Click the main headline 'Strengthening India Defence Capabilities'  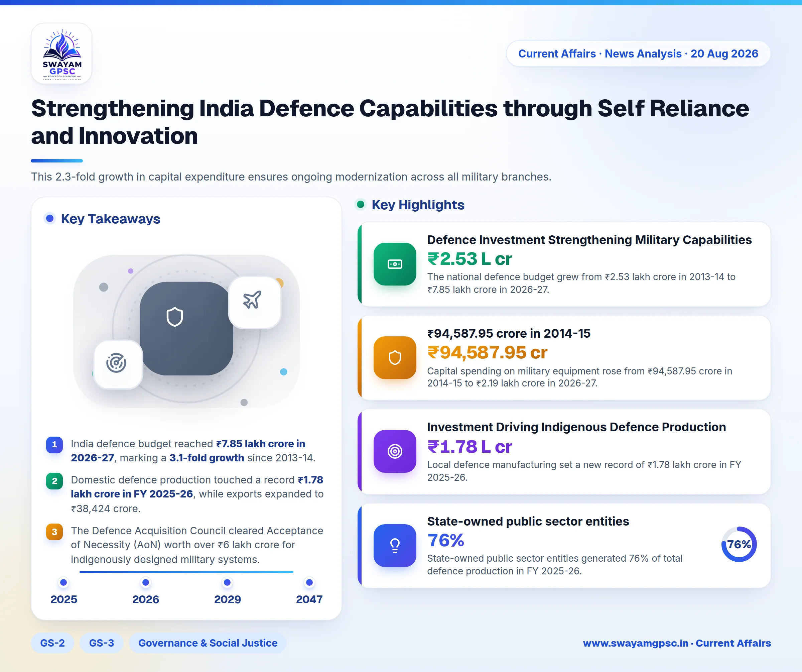[390, 122]
